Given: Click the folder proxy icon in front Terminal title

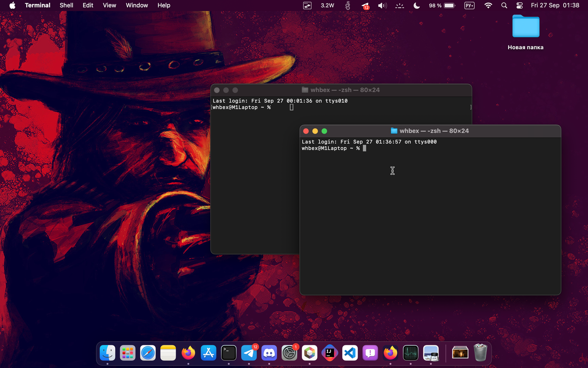Looking at the screenshot, I should 394,131.
